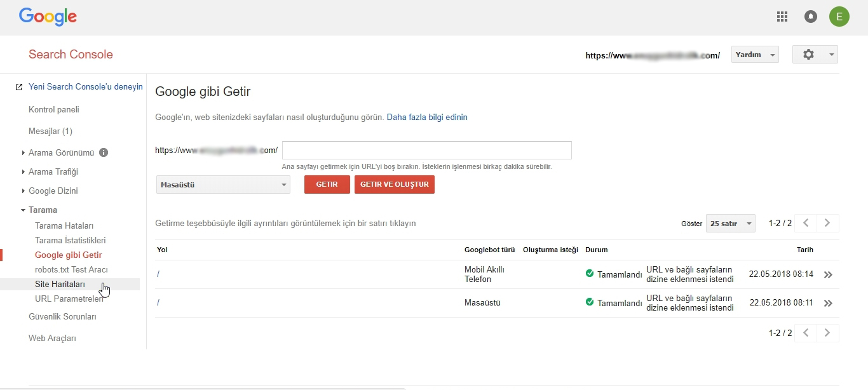This screenshot has width=868, height=390.
Task: Open URL Parametreleri in the sidebar
Action: pos(69,299)
